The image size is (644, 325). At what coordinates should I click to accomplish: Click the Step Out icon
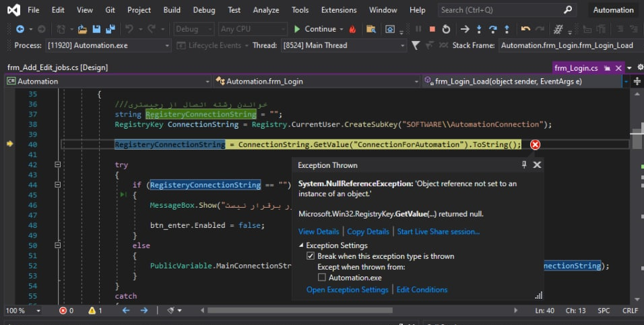507,29
